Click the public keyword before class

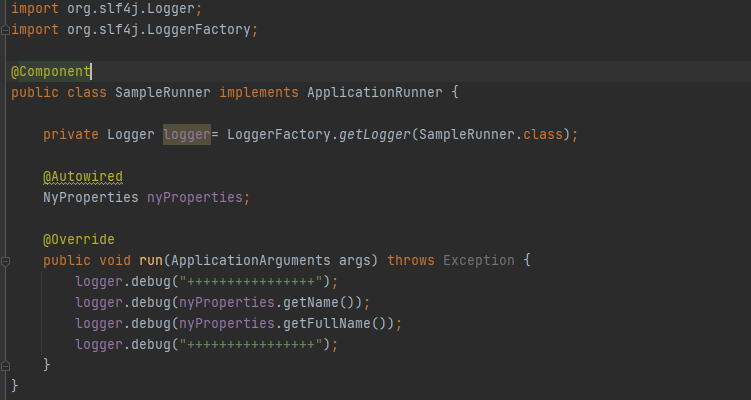[x=35, y=92]
